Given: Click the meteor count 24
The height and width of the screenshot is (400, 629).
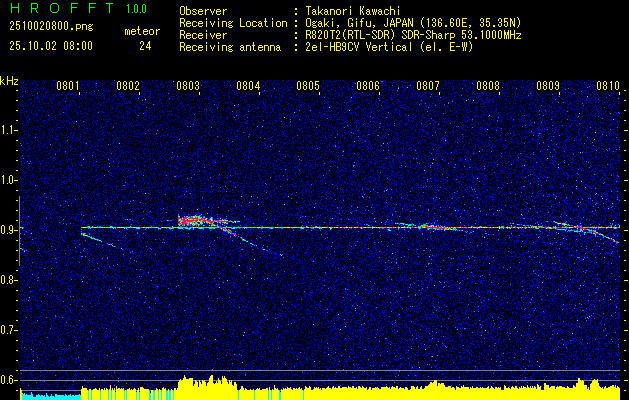Looking at the screenshot, I should tap(145, 46).
